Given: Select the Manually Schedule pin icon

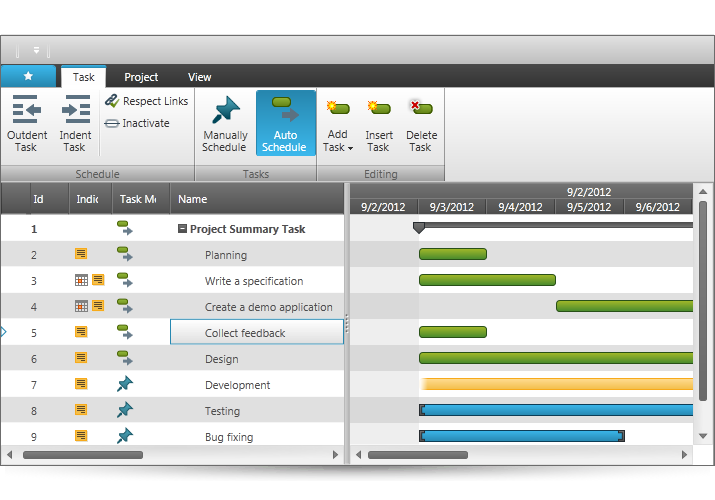Looking at the screenshot, I should click(225, 110).
